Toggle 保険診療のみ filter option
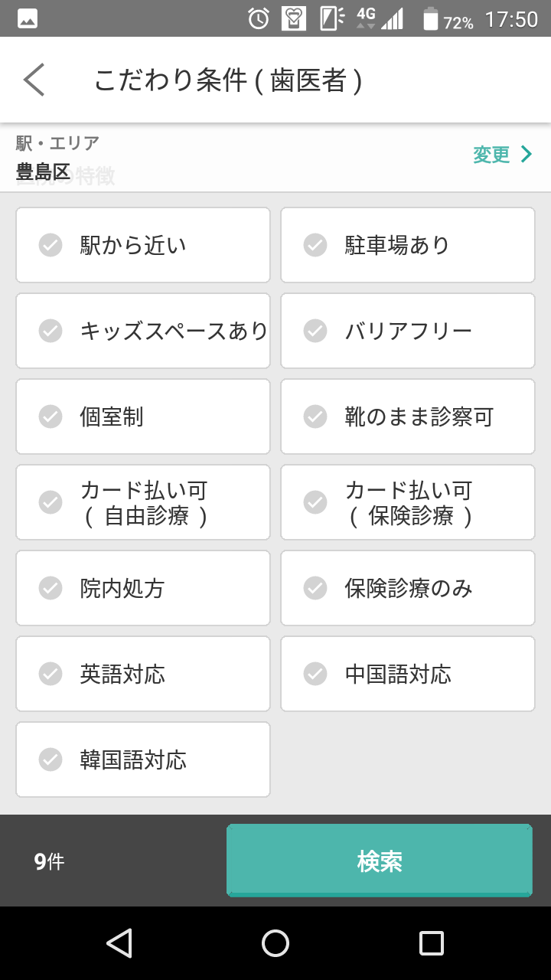551x980 pixels. [408, 588]
